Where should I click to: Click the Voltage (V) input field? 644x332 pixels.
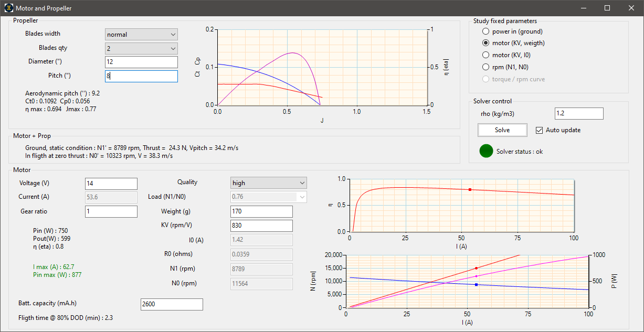click(111, 184)
